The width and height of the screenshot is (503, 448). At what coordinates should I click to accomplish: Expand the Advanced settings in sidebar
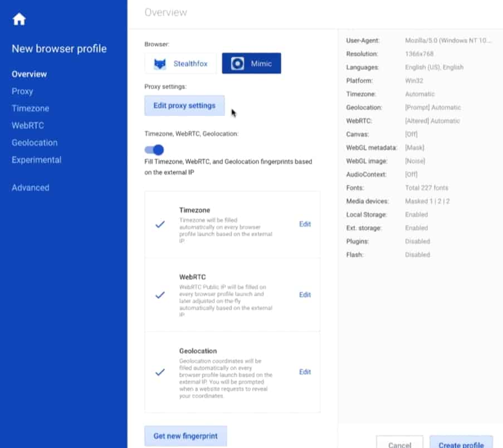click(x=31, y=188)
